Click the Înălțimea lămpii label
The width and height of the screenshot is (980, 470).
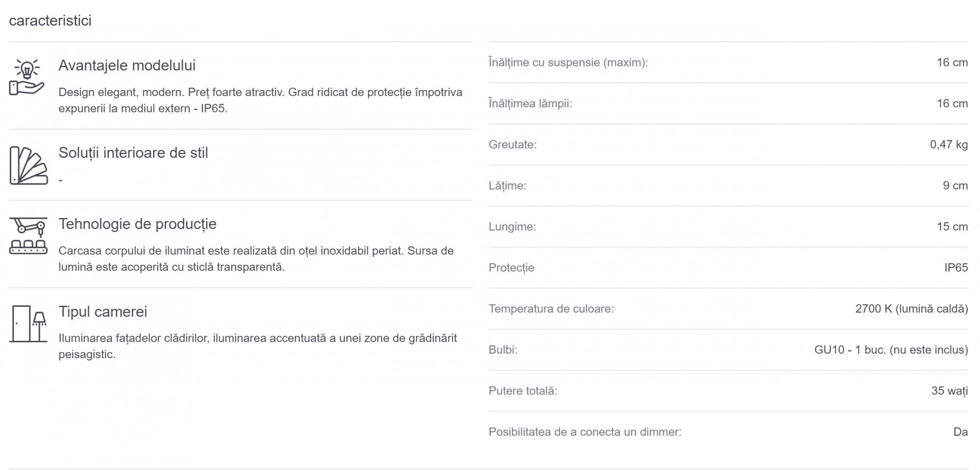point(530,104)
